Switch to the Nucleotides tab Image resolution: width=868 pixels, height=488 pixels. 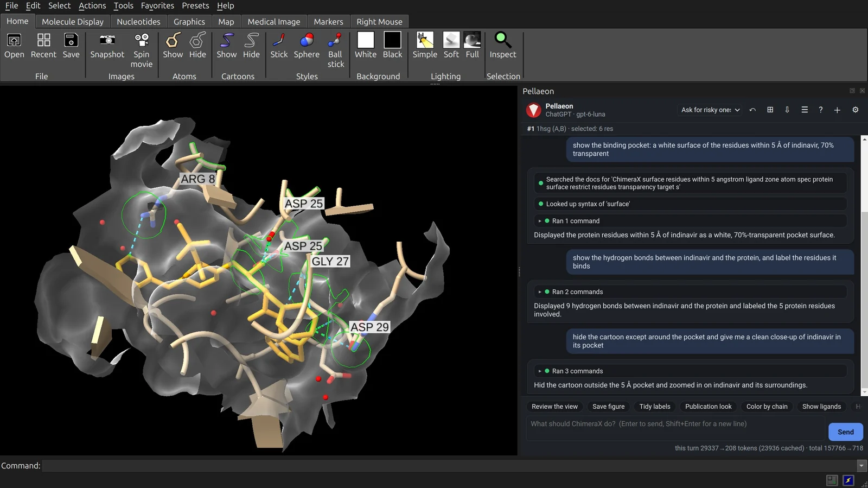pos(138,22)
